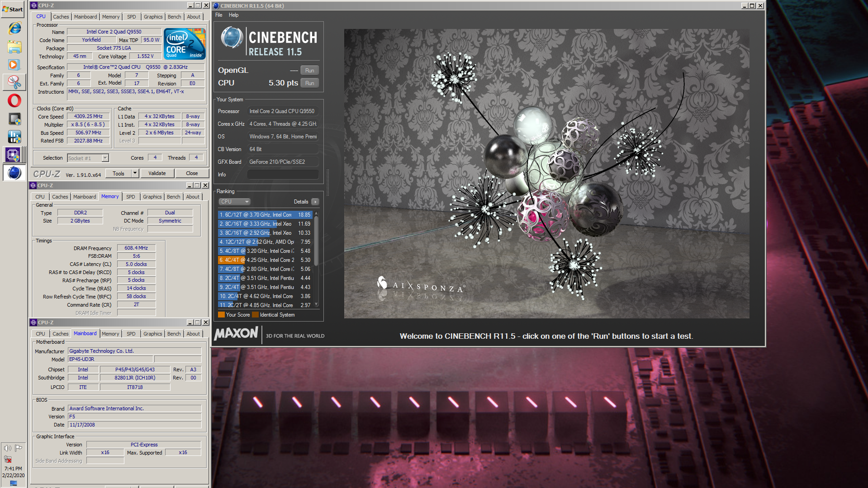Open the Windows Explorer folder icon
The width and height of the screenshot is (868, 488).
[x=14, y=47]
